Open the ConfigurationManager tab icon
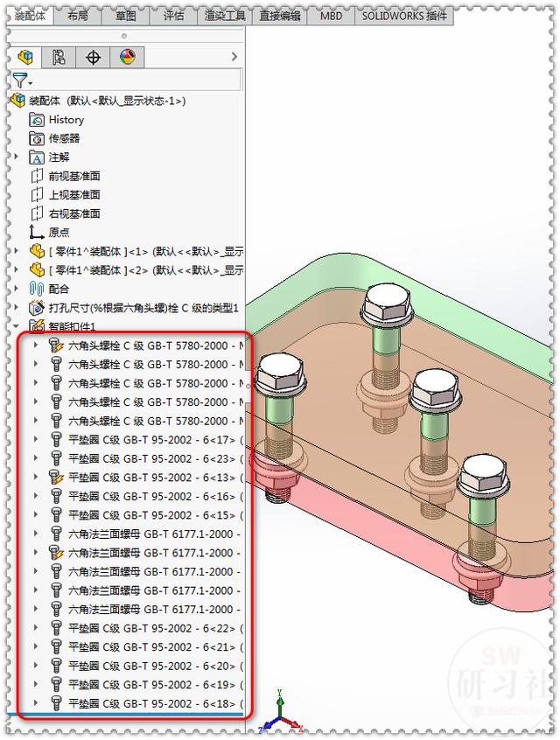This screenshot has width=560, height=740. point(59,58)
